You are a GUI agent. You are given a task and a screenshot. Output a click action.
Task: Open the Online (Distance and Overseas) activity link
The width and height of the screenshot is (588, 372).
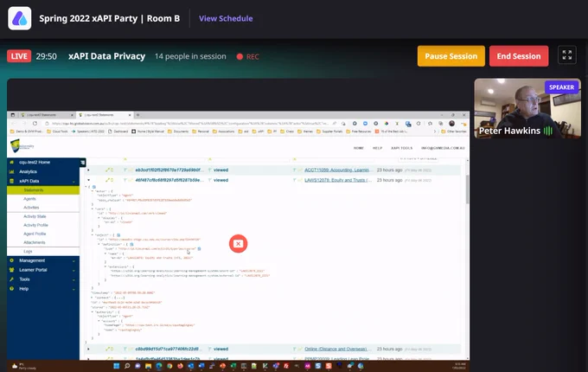pos(336,349)
